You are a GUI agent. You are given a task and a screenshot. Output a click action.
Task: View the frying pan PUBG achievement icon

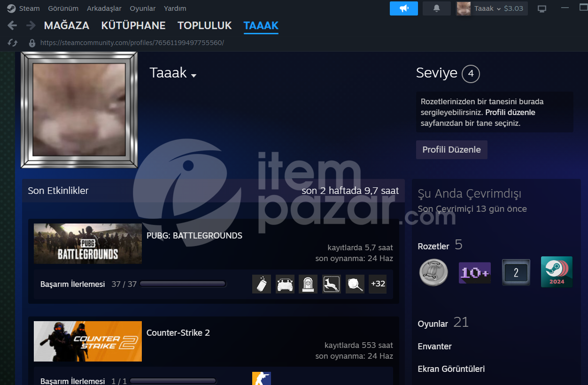pyautogui.click(x=355, y=284)
